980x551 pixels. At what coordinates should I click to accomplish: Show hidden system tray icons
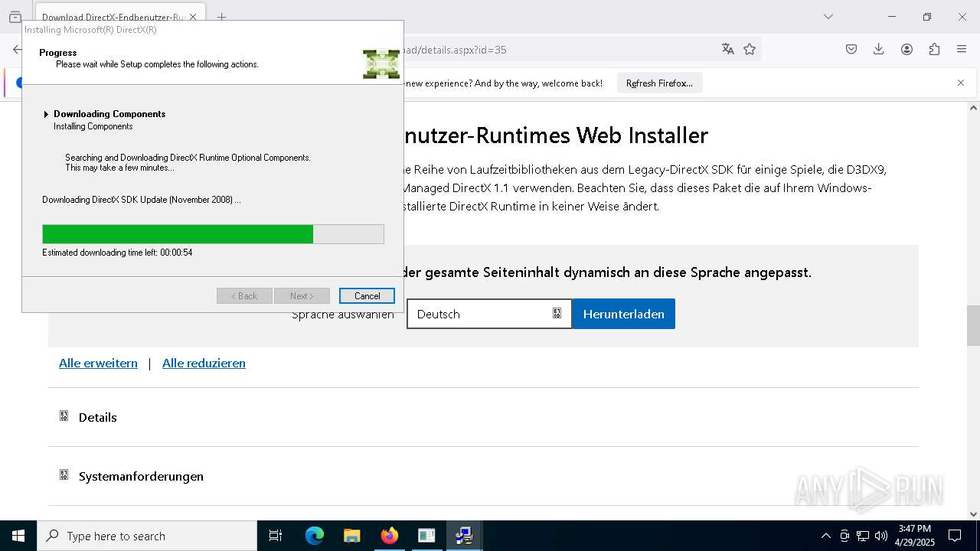pos(825,536)
